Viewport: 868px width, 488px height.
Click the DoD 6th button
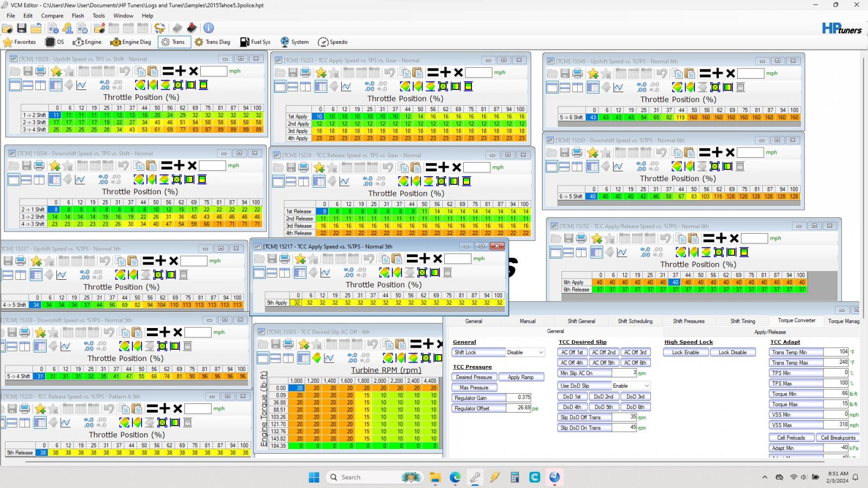(635, 407)
